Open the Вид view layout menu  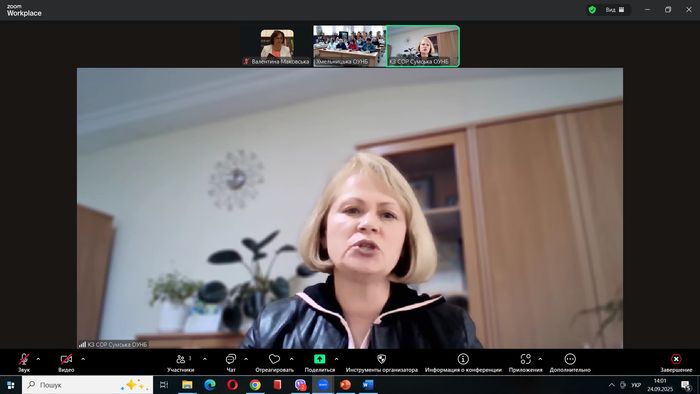click(x=615, y=9)
